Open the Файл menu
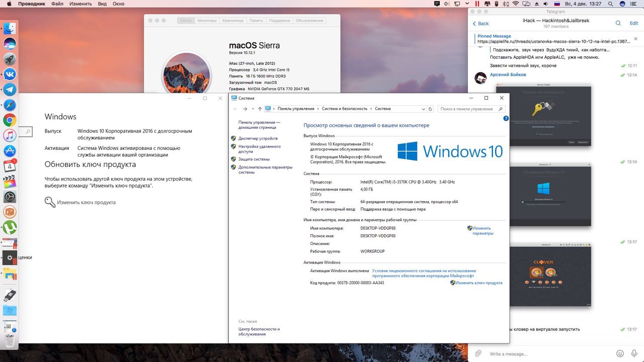This screenshot has height=362, width=644. 57,4
